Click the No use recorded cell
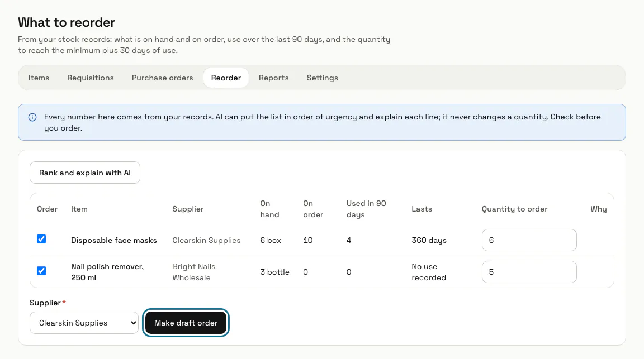The image size is (644, 359). [428, 272]
